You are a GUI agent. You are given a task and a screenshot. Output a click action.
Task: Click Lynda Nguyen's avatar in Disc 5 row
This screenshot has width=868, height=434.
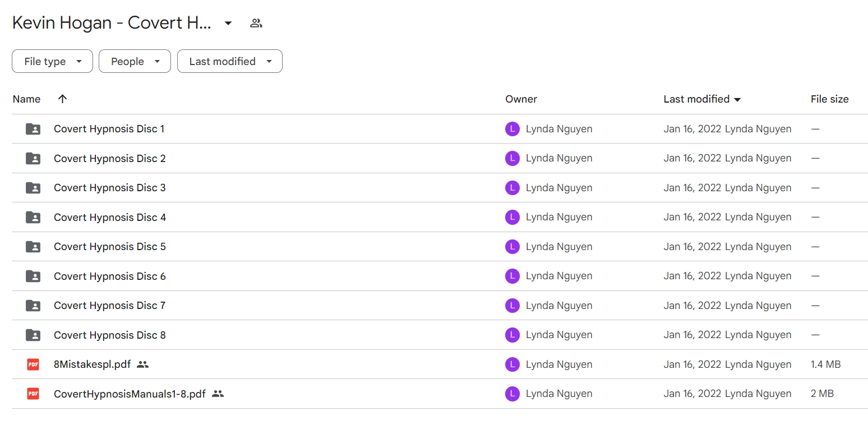click(x=513, y=247)
